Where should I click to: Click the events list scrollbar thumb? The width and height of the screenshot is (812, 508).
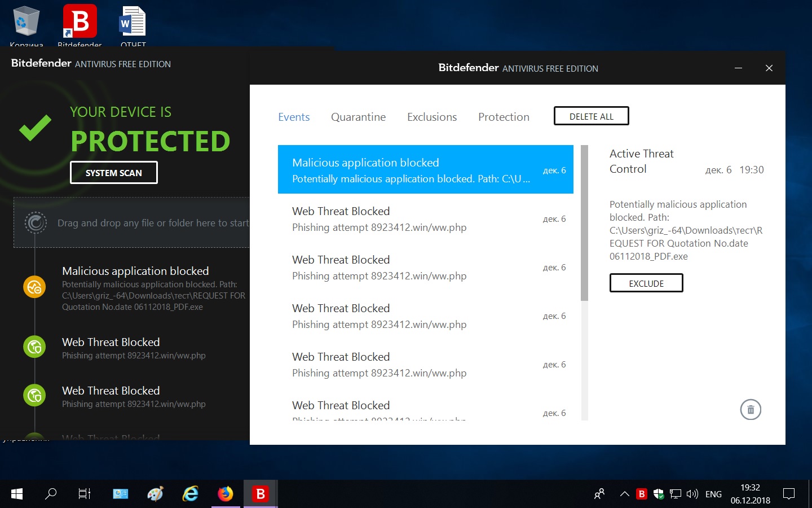tap(584, 223)
